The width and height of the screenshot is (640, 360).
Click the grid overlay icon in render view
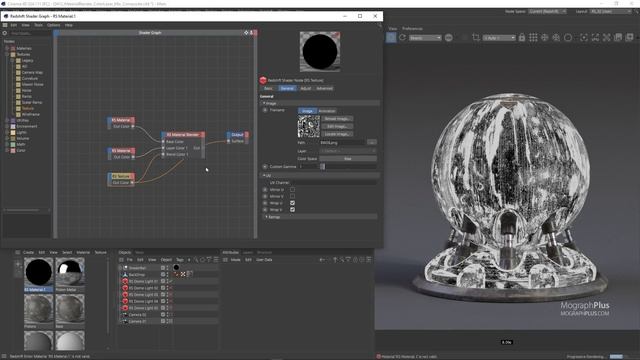pyautogui.click(x=533, y=38)
